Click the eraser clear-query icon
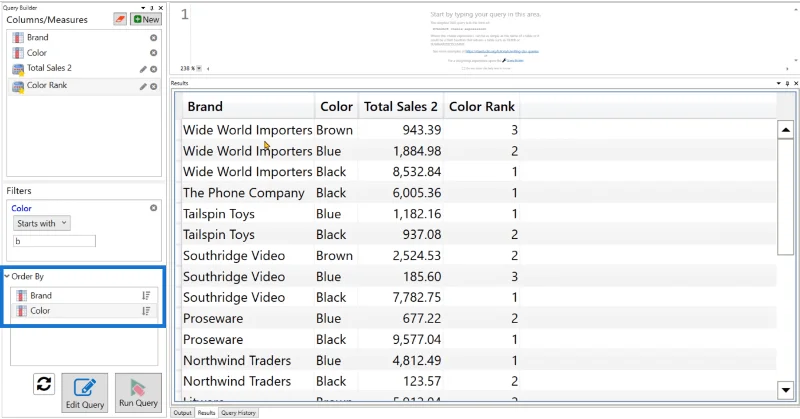 click(120, 19)
